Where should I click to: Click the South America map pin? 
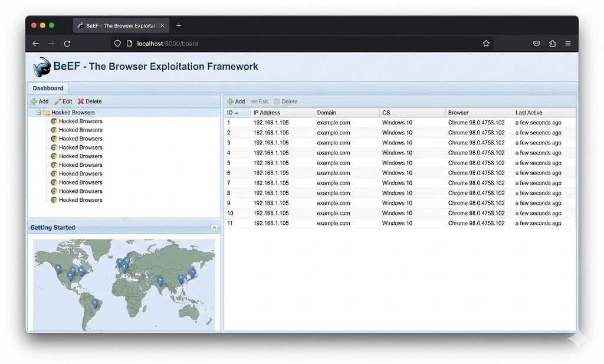[95, 303]
